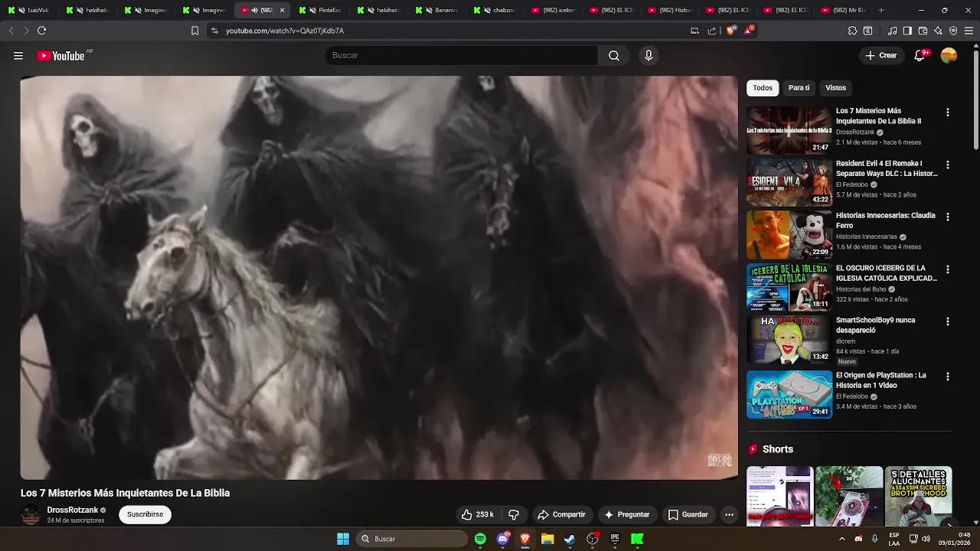Open Brave Rewards triangle icon
Screen dimensions: 980x551
[x=749, y=31]
